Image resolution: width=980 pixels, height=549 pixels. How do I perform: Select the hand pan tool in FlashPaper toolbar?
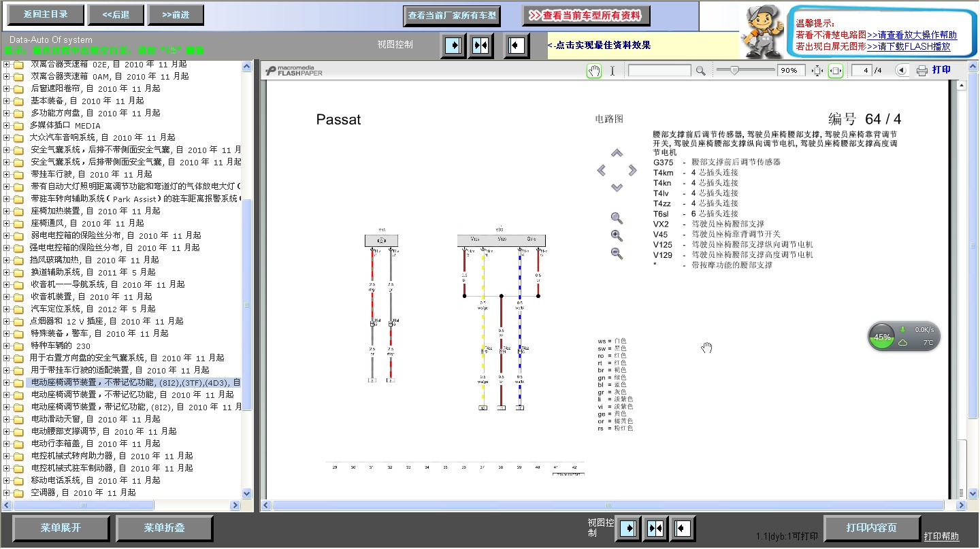point(594,70)
